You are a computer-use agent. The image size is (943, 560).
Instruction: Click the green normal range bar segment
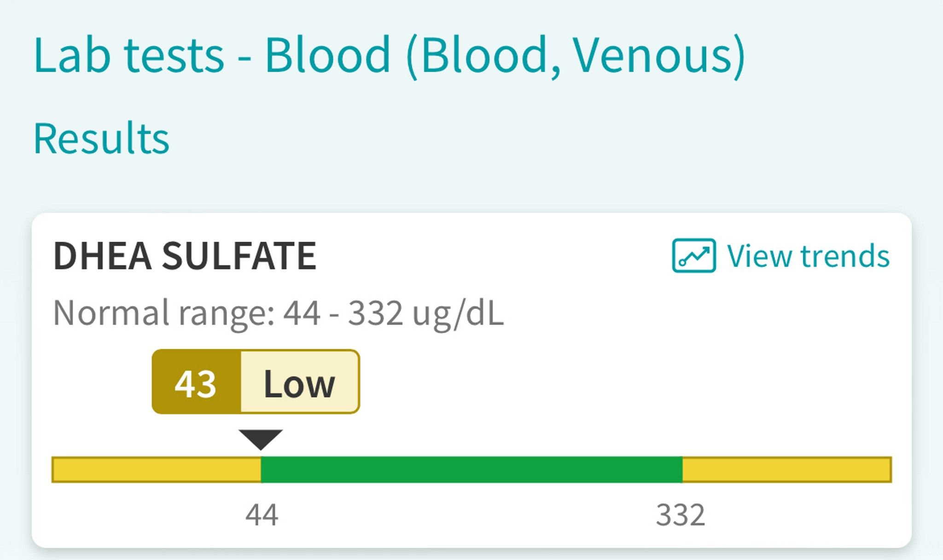click(471, 469)
